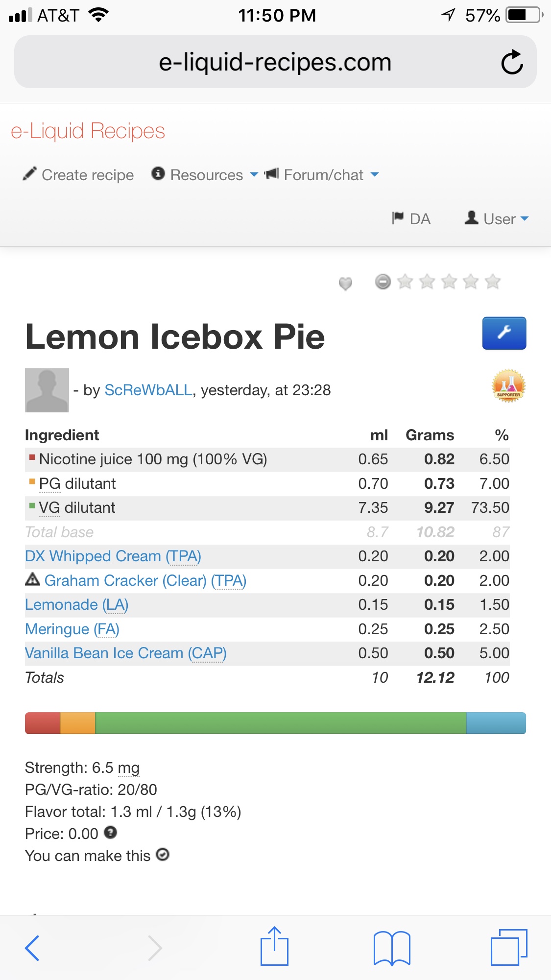Clear the rating with the minus circle

[383, 282]
